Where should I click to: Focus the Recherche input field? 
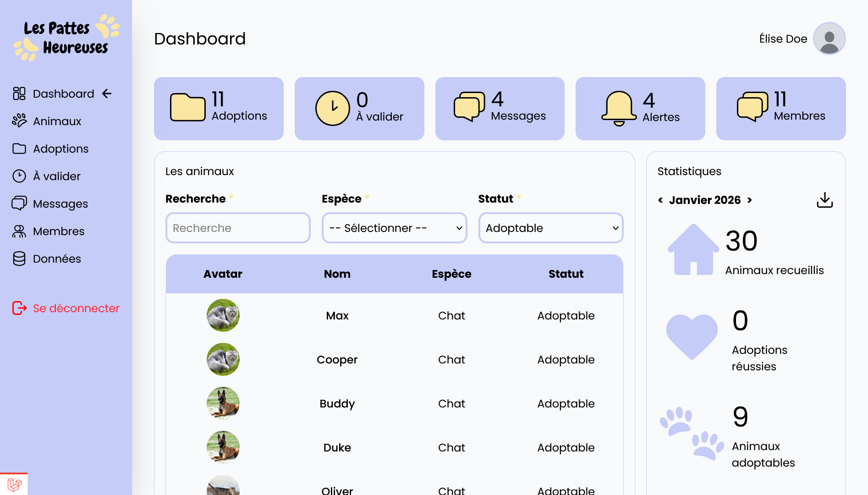click(238, 228)
